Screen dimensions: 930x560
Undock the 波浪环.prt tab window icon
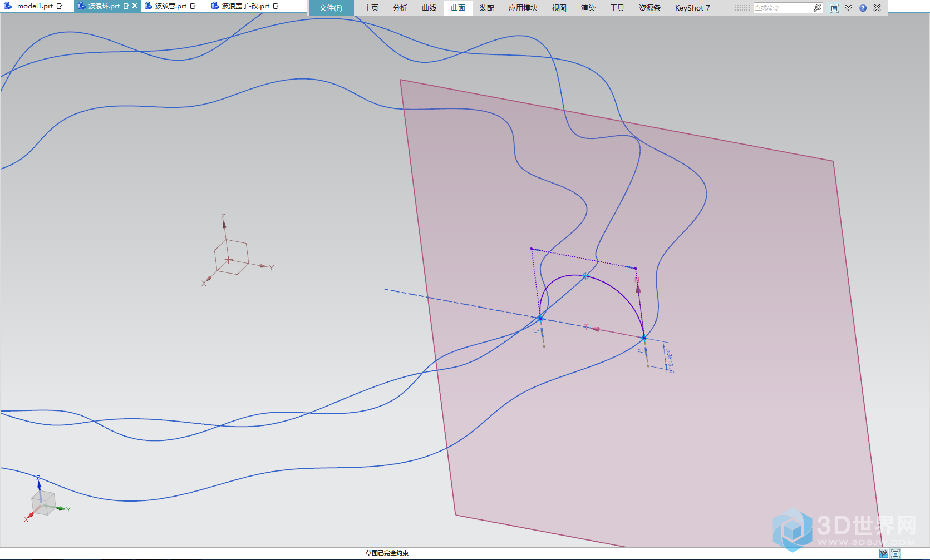tap(126, 6)
